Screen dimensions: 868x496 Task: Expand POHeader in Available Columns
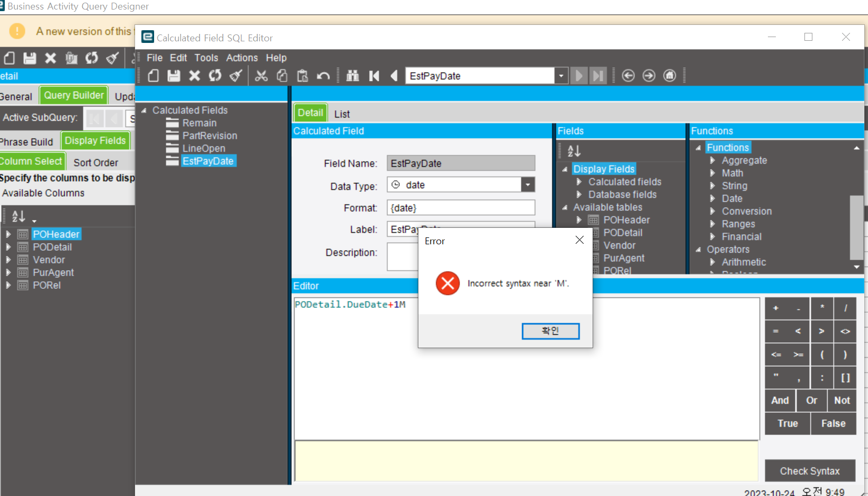(x=8, y=234)
